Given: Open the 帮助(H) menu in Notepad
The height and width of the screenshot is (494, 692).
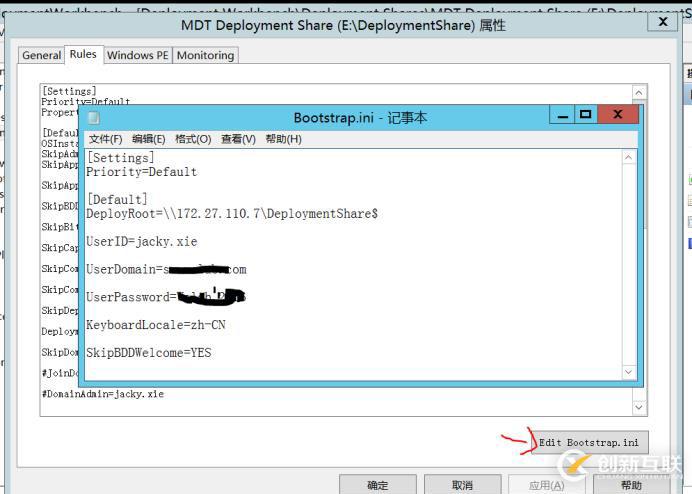Looking at the screenshot, I should click(x=283, y=139).
